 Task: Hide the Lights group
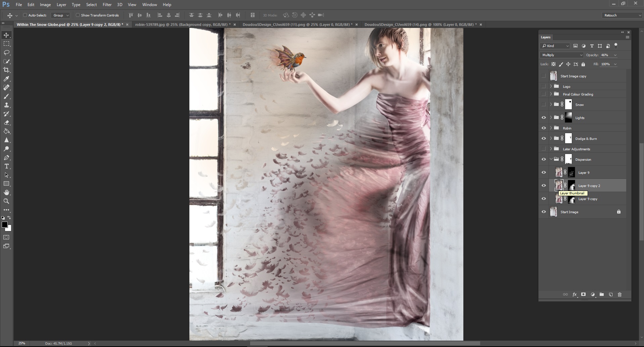(544, 117)
